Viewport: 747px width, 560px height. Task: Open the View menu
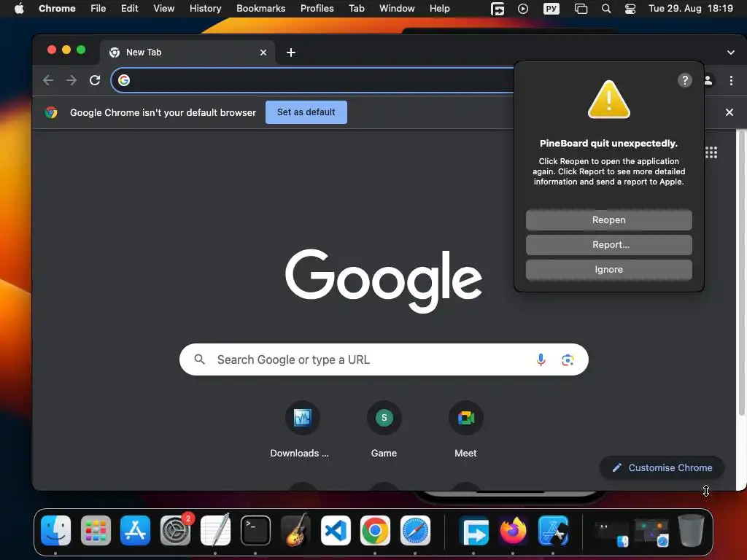pos(163,9)
